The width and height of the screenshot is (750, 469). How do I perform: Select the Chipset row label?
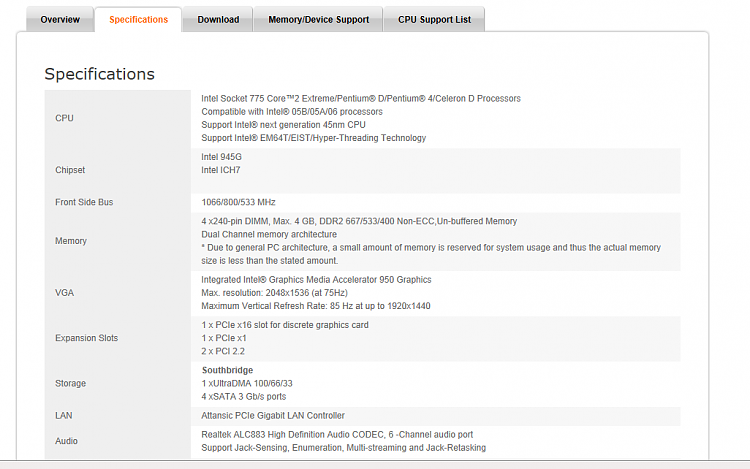70,170
